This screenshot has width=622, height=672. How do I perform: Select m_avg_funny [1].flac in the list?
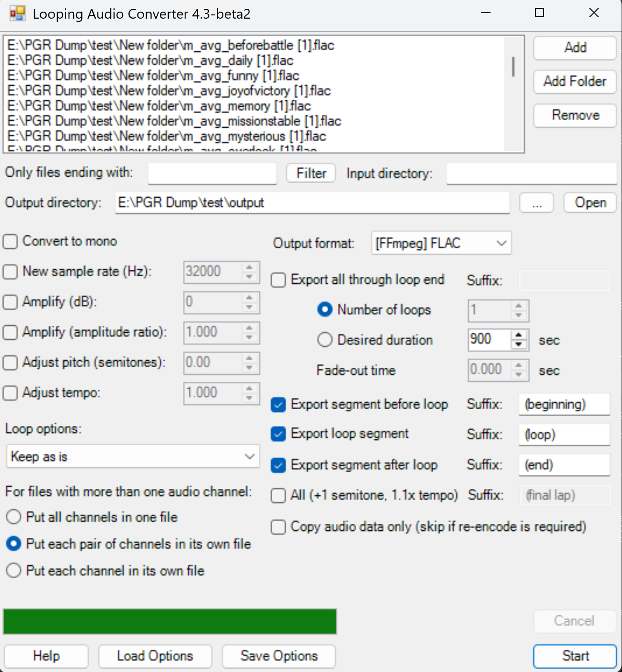point(153,75)
